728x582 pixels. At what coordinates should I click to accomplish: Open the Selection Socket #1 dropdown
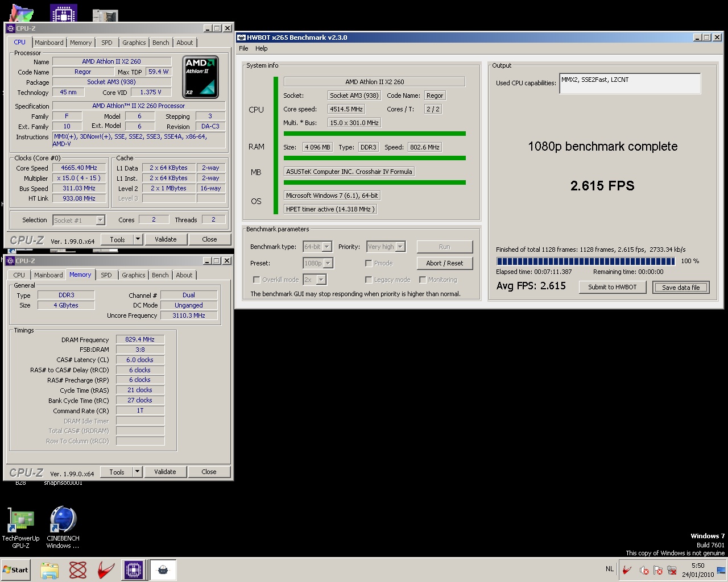coord(79,220)
